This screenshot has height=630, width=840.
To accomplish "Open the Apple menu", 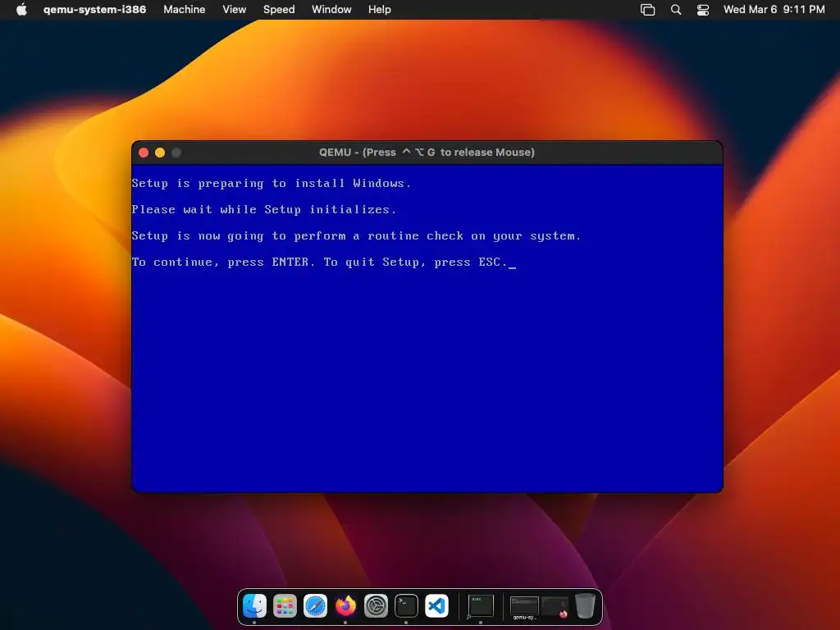I will 21,10.
